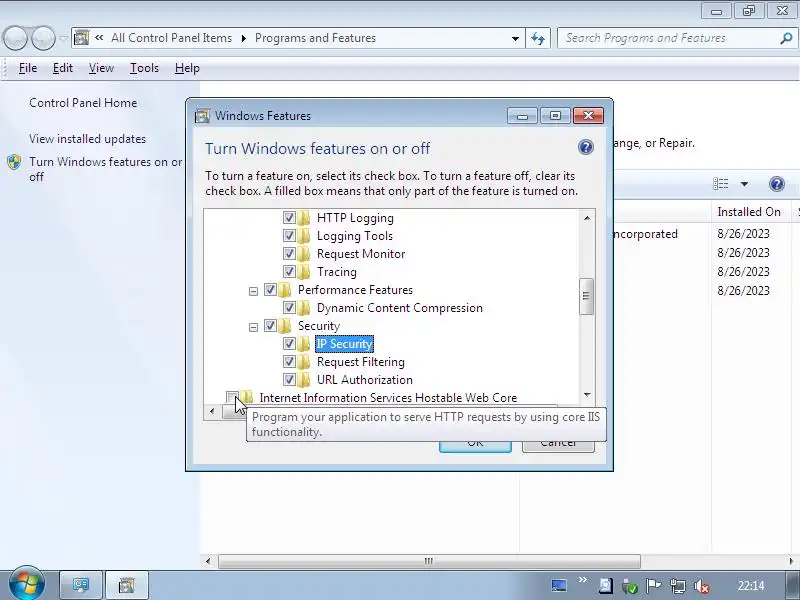Show hidden toolbar items chevron in the taskbar
This screenshot has height=600, width=800.
[583, 580]
